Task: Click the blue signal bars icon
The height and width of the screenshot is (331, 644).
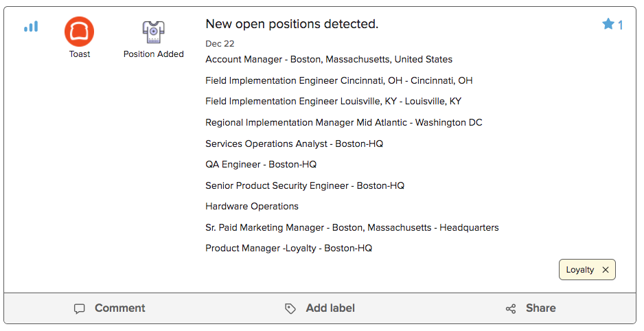Action: point(31,27)
